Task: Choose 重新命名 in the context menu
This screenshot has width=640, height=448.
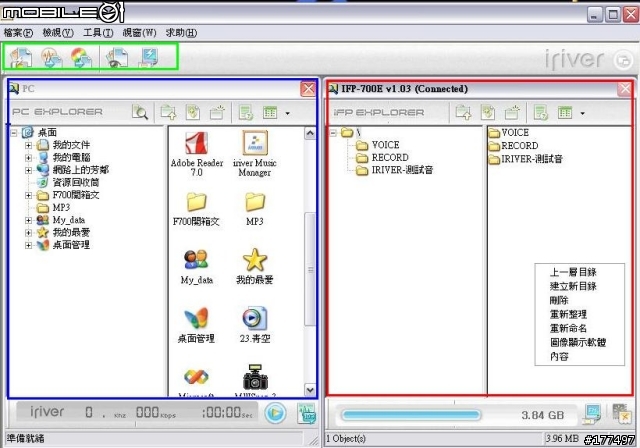Action: [568, 328]
